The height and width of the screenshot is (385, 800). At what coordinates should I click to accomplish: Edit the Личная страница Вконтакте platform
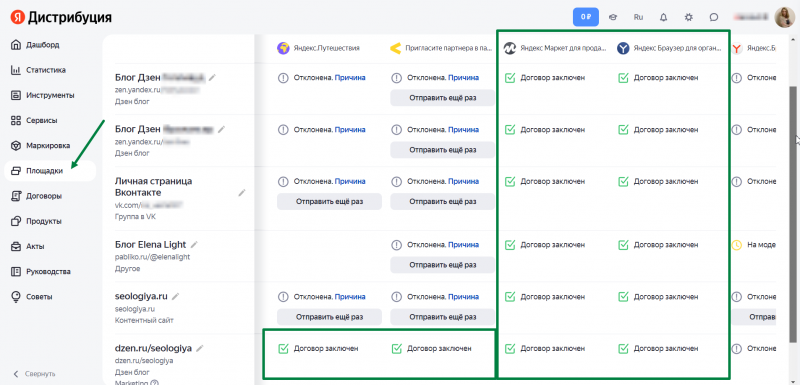click(x=242, y=193)
